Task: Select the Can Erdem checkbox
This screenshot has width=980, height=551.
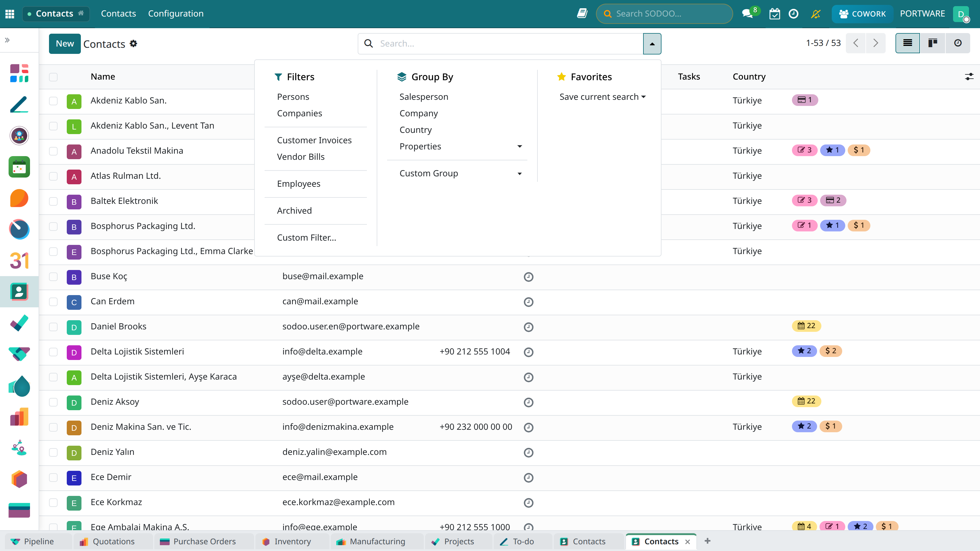Action: coord(53,302)
